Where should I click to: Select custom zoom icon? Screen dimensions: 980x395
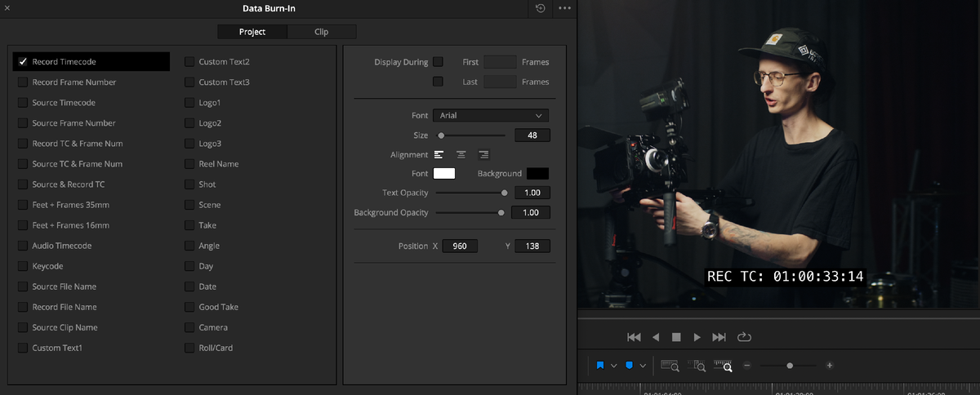coord(724,366)
